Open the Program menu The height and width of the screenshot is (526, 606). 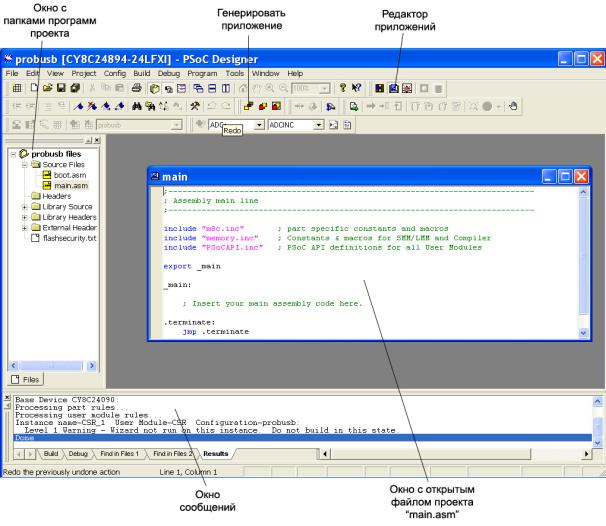click(x=202, y=73)
